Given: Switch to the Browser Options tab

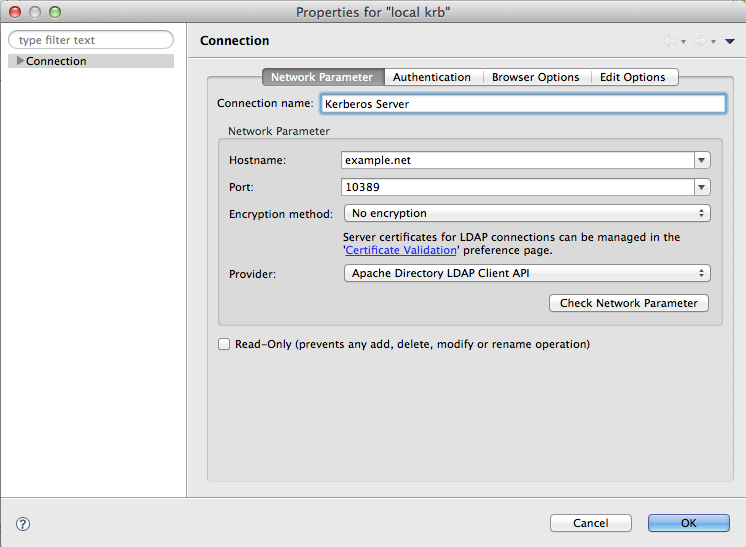Looking at the screenshot, I should 535,77.
